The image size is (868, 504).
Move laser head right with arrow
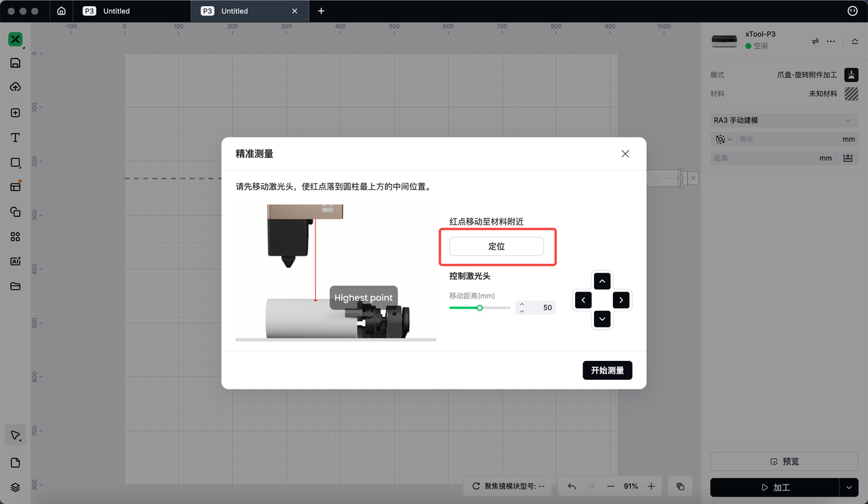click(621, 300)
